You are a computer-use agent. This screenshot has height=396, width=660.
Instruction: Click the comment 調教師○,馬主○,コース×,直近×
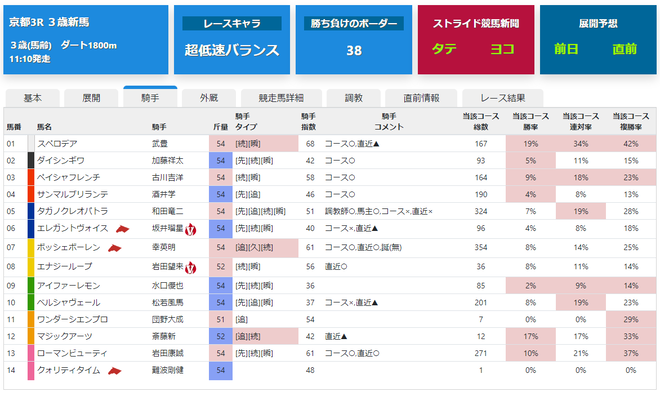tap(379, 211)
